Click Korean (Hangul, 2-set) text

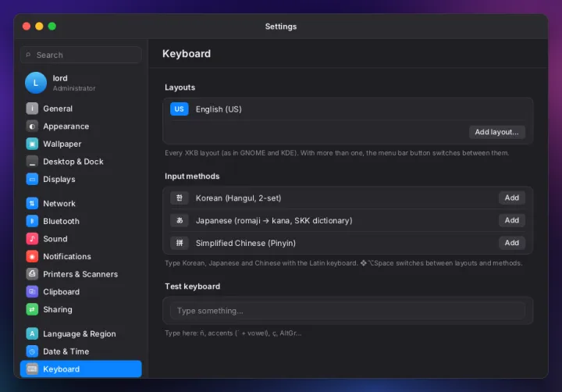tap(238, 198)
